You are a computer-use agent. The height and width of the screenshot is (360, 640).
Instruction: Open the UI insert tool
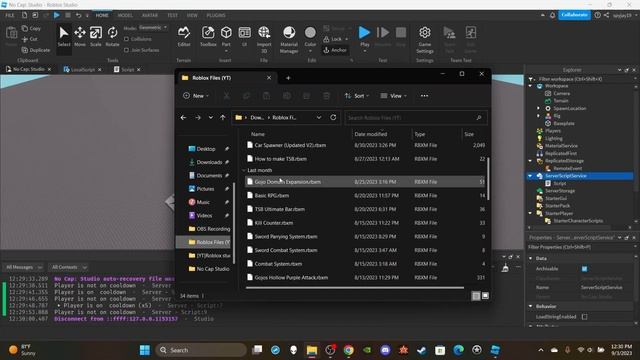tap(244, 37)
